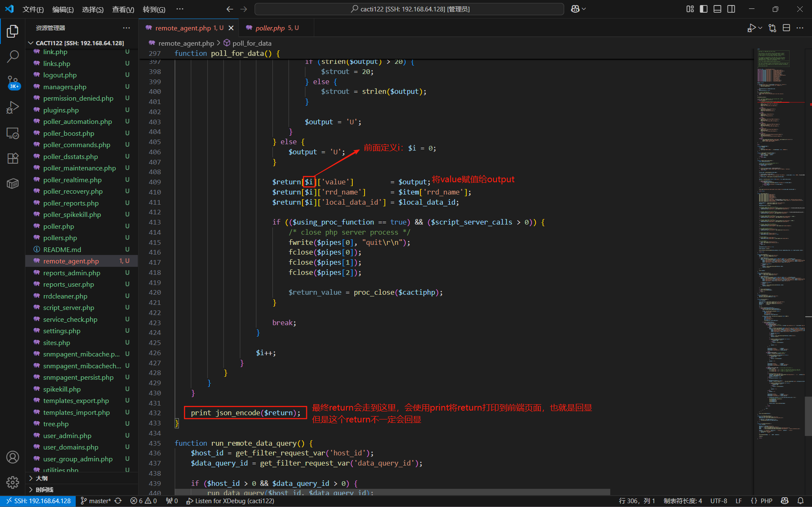Toggle the bottom panel visibility

(x=717, y=9)
